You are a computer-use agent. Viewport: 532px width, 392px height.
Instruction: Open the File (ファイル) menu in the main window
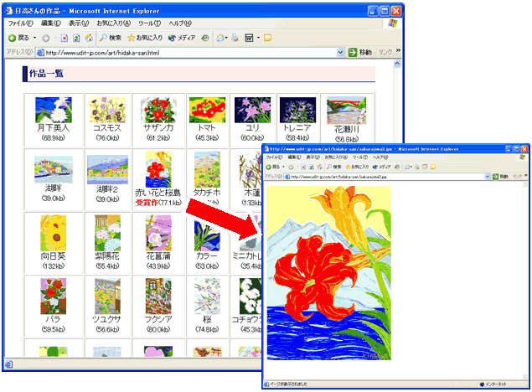(x=21, y=23)
